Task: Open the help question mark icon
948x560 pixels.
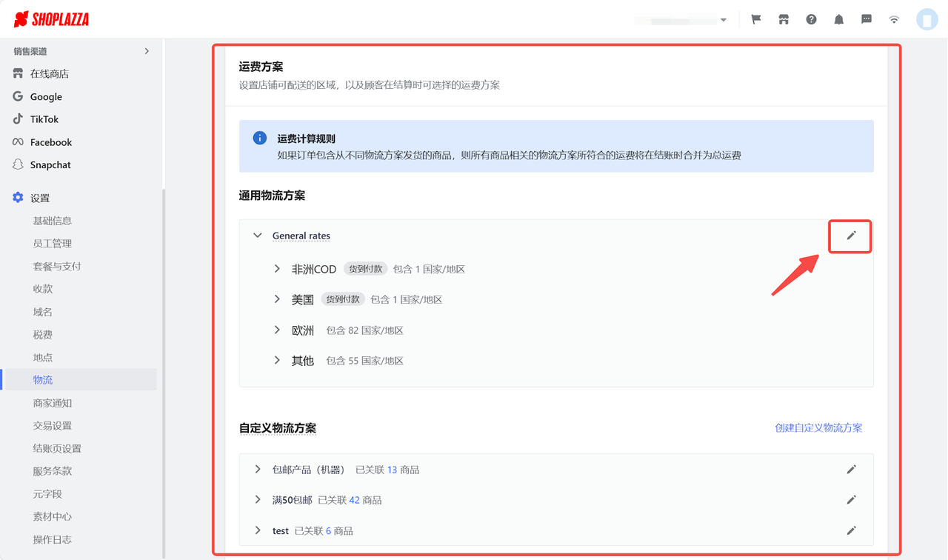Action: click(x=811, y=19)
